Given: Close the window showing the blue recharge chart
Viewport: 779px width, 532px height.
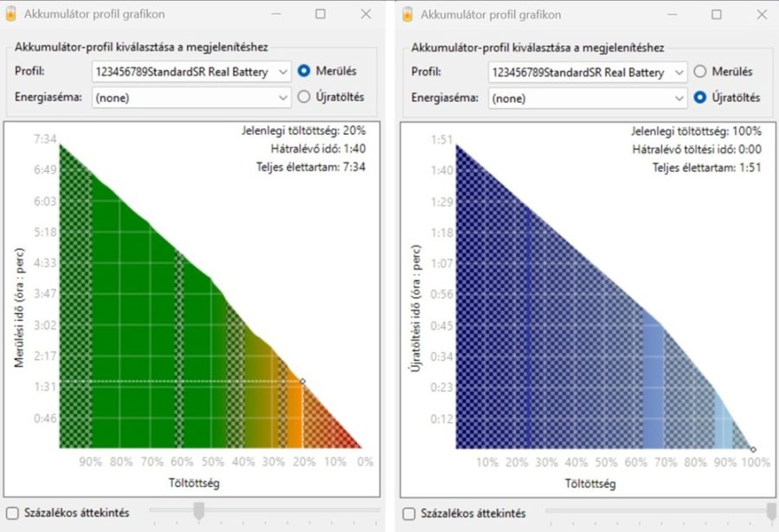Looking at the screenshot, I should click(761, 15).
